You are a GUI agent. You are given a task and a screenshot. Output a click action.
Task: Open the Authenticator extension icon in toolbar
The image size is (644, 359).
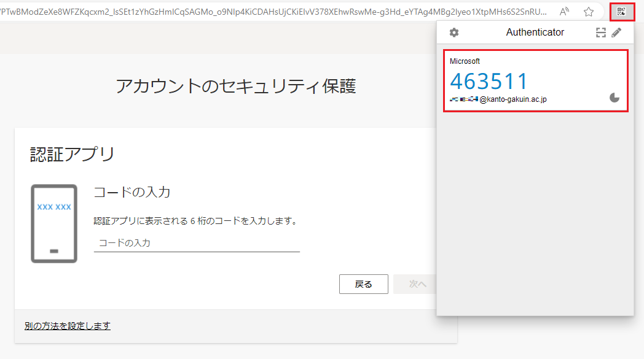[x=621, y=12]
